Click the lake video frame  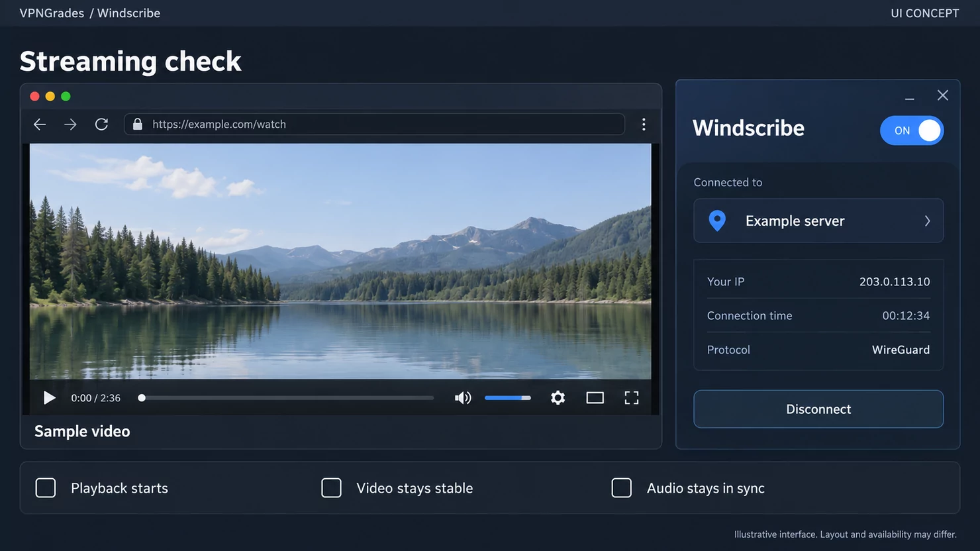[340, 261]
